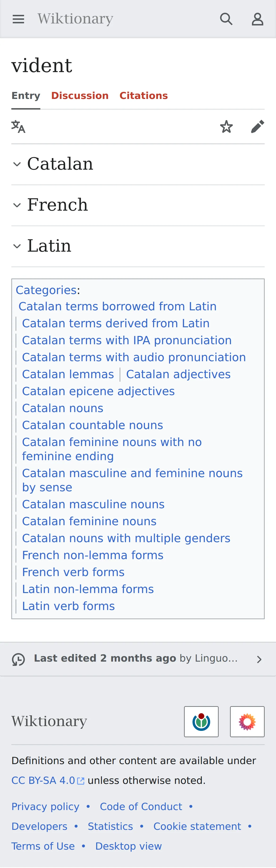276x868 pixels.
Task: Open the user account icon
Action: [257, 19]
